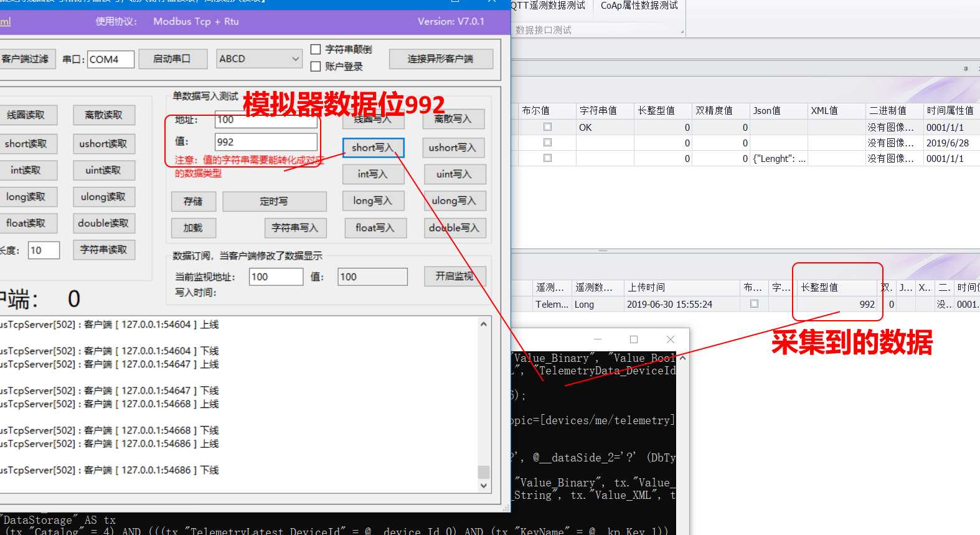This screenshot has height=535, width=980.
Task: Click the 值 input field with 992
Action: (x=266, y=142)
